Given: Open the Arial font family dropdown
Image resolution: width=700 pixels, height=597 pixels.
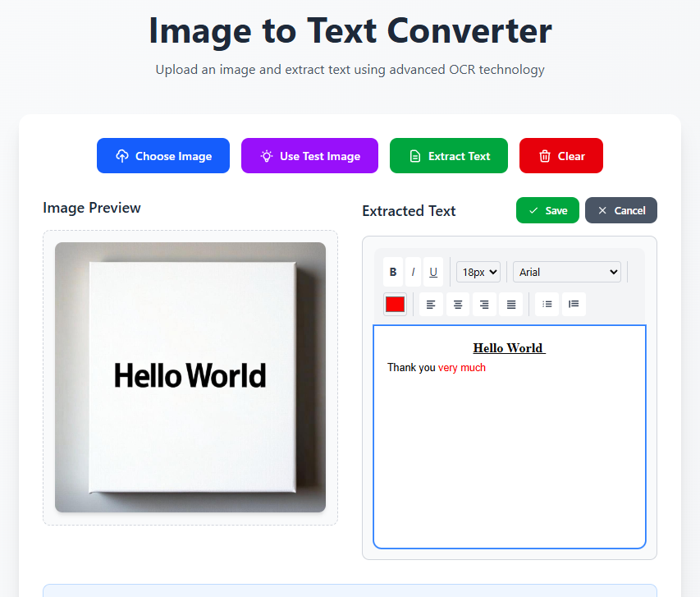Looking at the screenshot, I should pos(566,272).
